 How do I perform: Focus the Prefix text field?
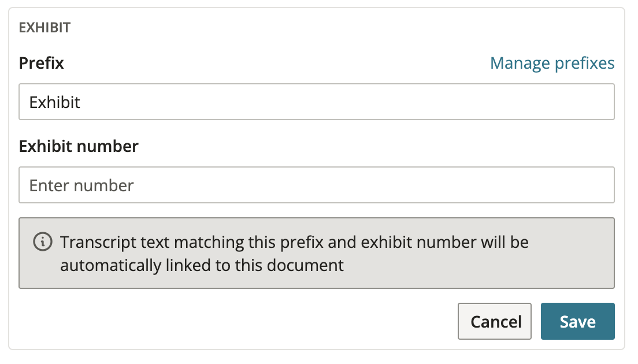point(316,102)
